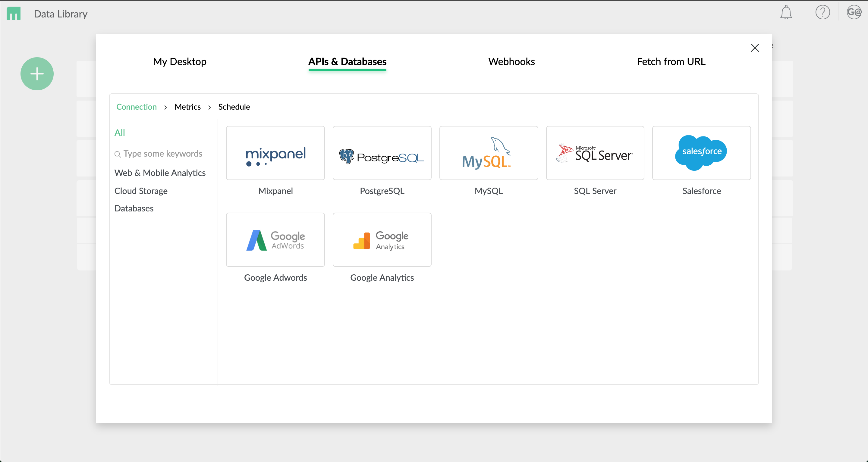Focus the 'Type some keywords' search field

tap(158, 154)
